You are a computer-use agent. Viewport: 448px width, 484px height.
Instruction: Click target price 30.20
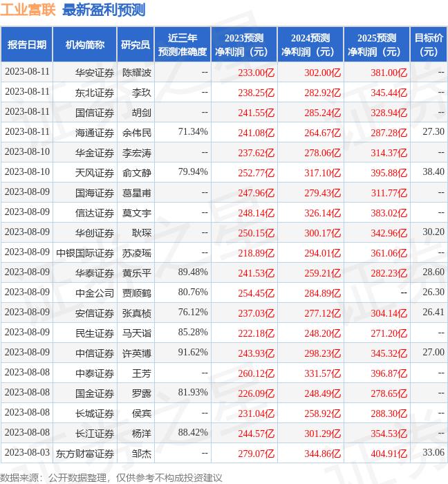coord(433,232)
